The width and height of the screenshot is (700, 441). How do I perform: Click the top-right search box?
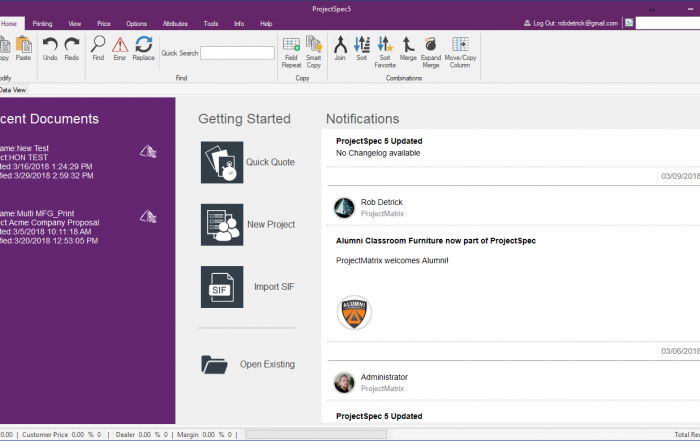click(x=668, y=23)
